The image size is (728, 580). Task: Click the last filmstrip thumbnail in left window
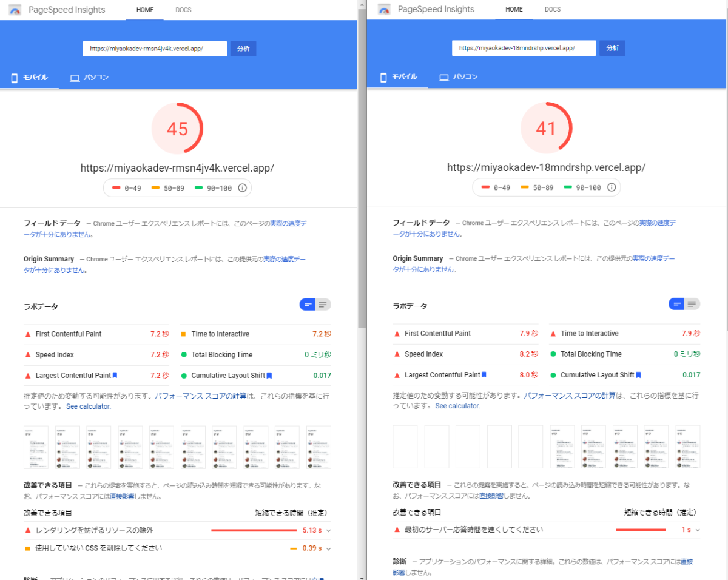[318, 447]
